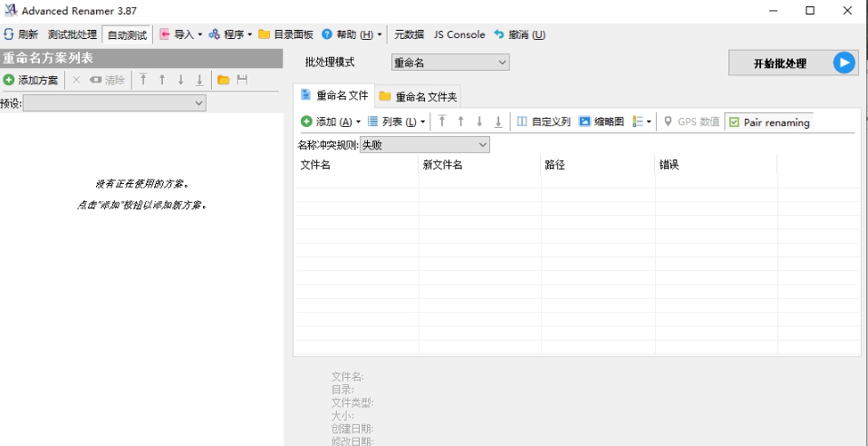Open the 添加 (A) add files dropdown
This screenshot has height=446, width=868.
[x=331, y=121]
